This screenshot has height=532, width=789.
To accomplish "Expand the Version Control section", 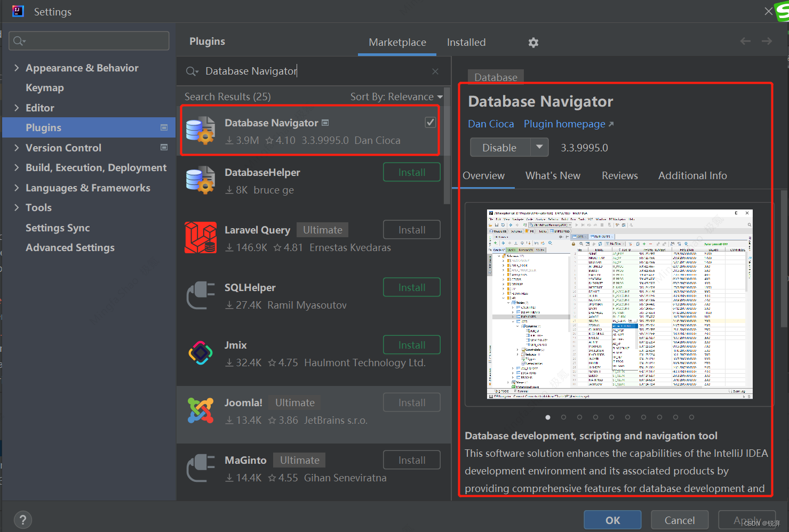I will click(17, 148).
